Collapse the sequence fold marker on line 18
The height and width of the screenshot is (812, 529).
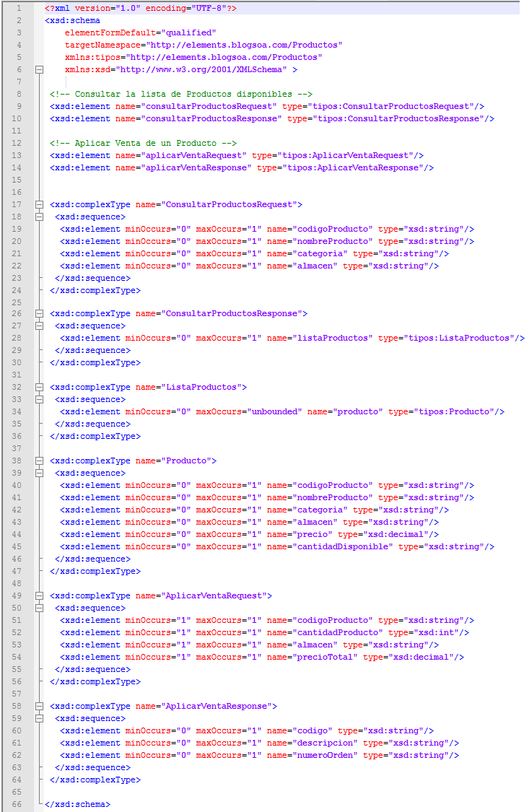click(x=39, y=217)
